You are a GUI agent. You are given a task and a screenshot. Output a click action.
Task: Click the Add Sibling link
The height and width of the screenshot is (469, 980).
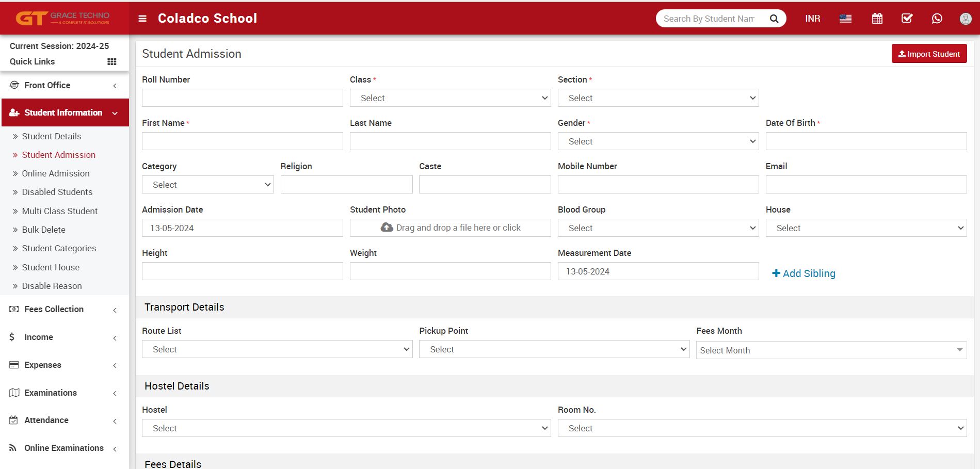point(804,273)
